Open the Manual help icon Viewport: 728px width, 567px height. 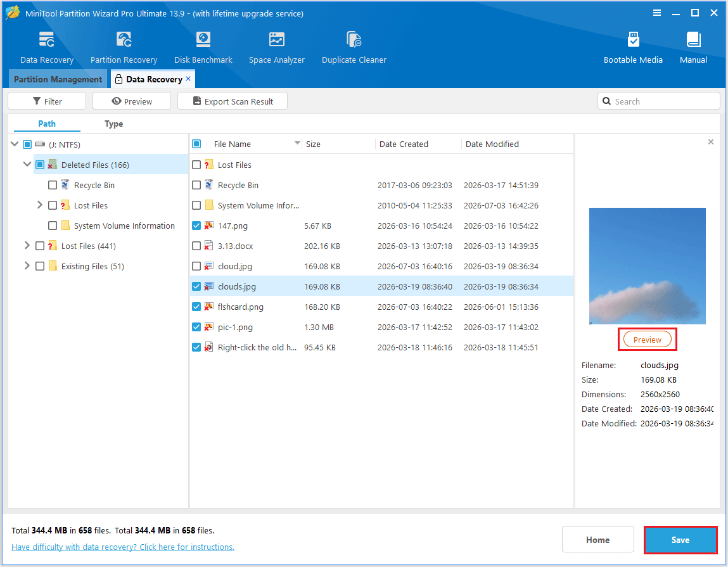point(693,40)
